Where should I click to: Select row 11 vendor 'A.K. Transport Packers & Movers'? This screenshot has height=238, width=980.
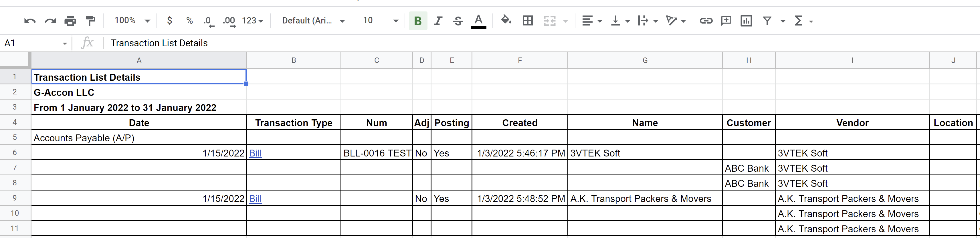[x=852, y=229]
